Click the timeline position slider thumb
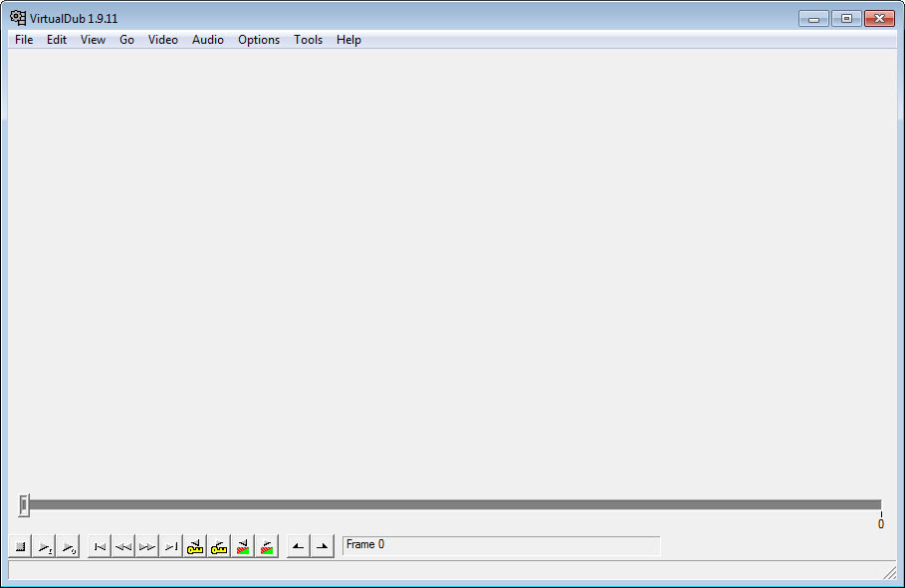This screenshot has width=905, height=588. click(x=24, y=505)
